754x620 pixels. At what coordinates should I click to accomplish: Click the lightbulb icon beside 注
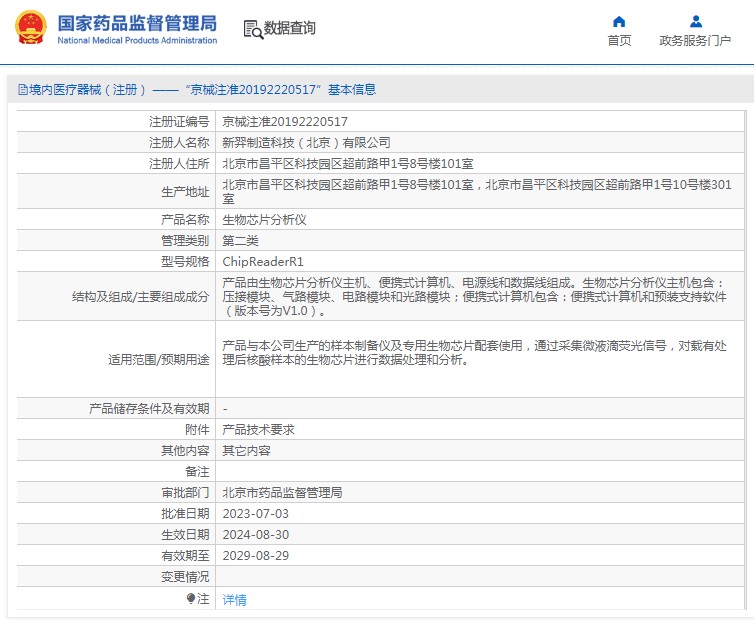(x=191, y=599)
